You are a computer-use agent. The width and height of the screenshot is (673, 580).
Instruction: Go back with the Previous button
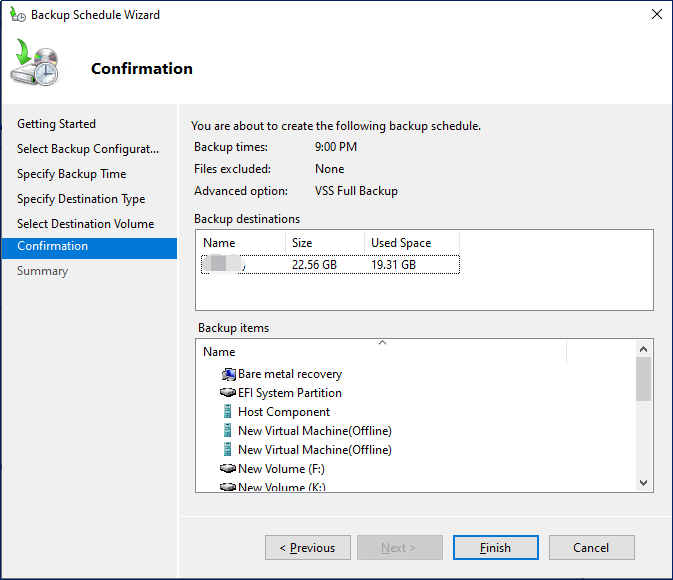pyautogui.click(x=307, y=547)
